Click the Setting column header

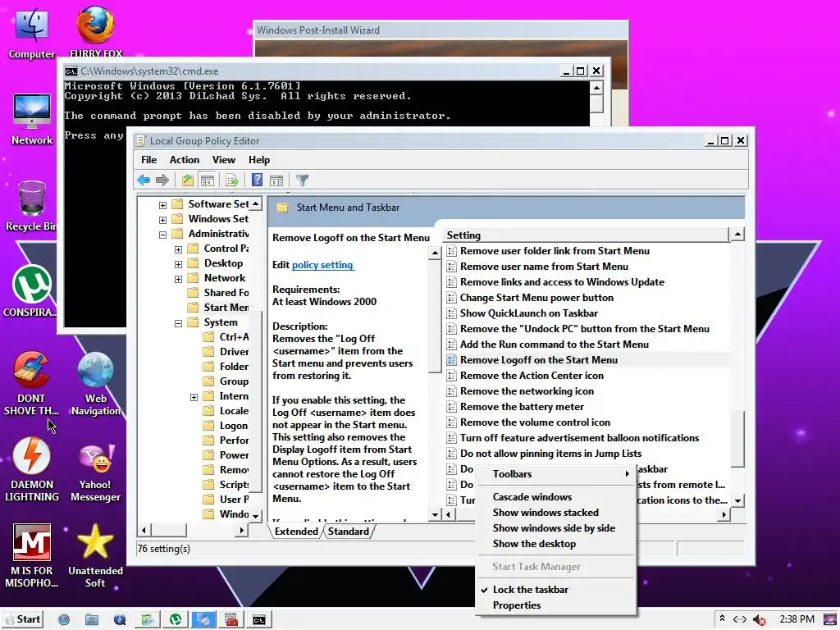tap(587, 235)
